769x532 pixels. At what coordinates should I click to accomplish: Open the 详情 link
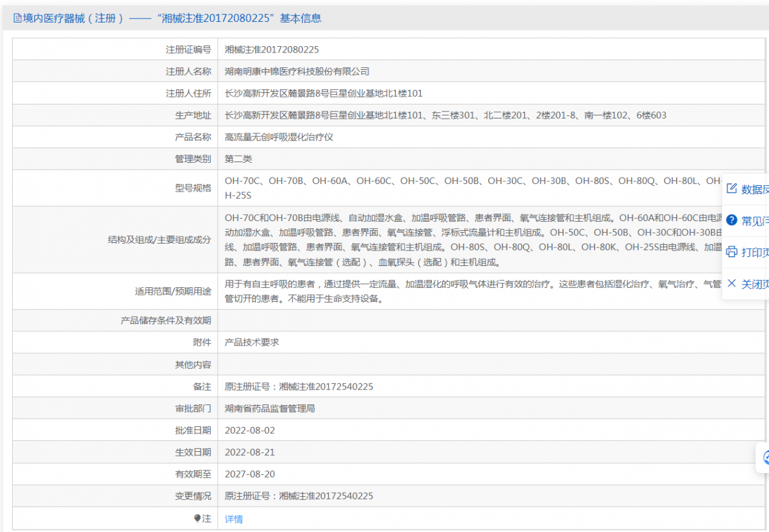[x=234, y=519]
